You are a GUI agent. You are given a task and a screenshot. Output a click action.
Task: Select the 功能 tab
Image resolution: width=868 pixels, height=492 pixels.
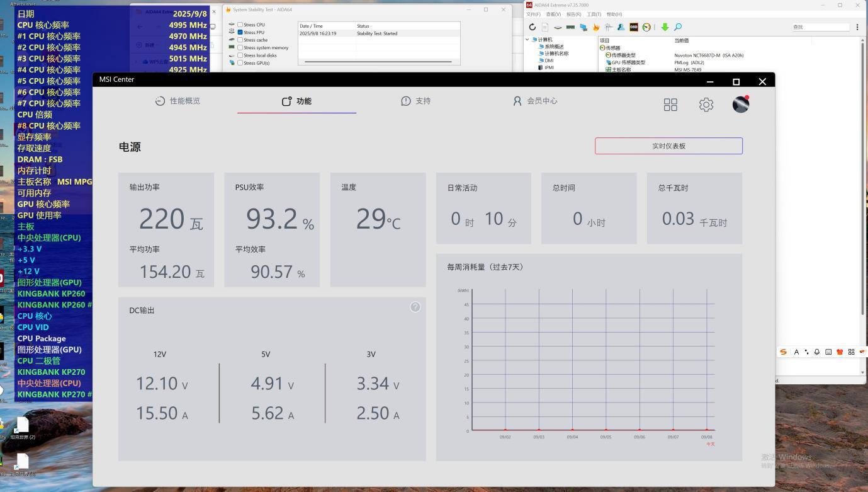tap(296, 101)
